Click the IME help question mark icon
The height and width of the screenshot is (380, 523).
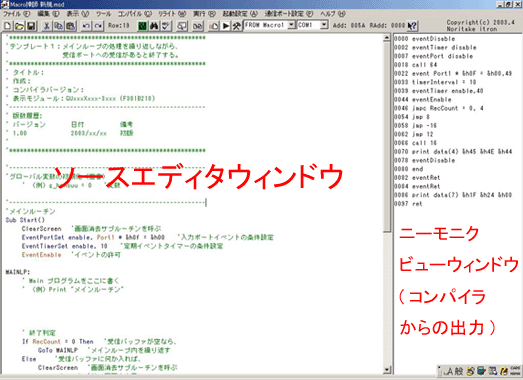click(504, 371)
